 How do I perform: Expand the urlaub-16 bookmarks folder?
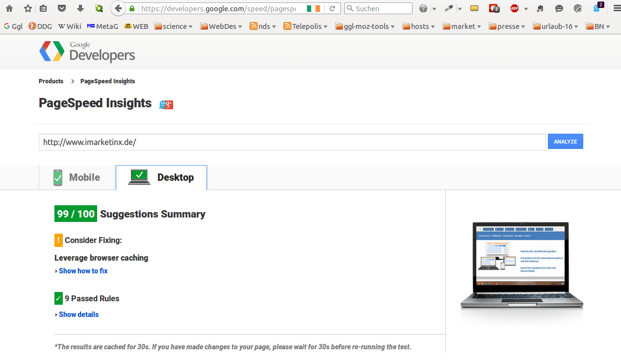click(556, 26)
